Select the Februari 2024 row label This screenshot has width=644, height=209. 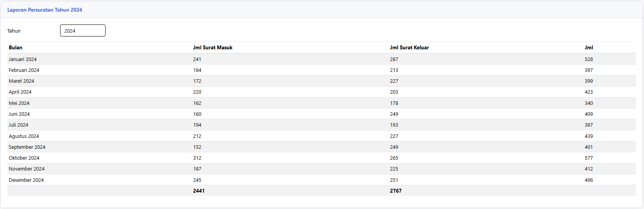click(24, 70)
